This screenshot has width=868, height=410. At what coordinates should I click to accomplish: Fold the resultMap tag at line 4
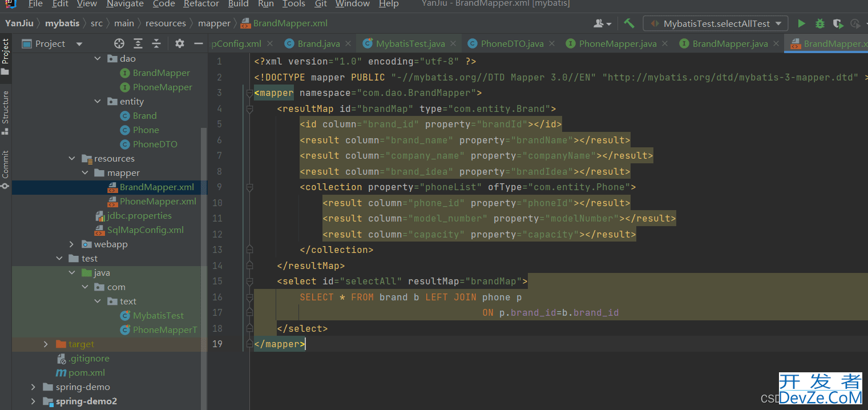(249, 108)
